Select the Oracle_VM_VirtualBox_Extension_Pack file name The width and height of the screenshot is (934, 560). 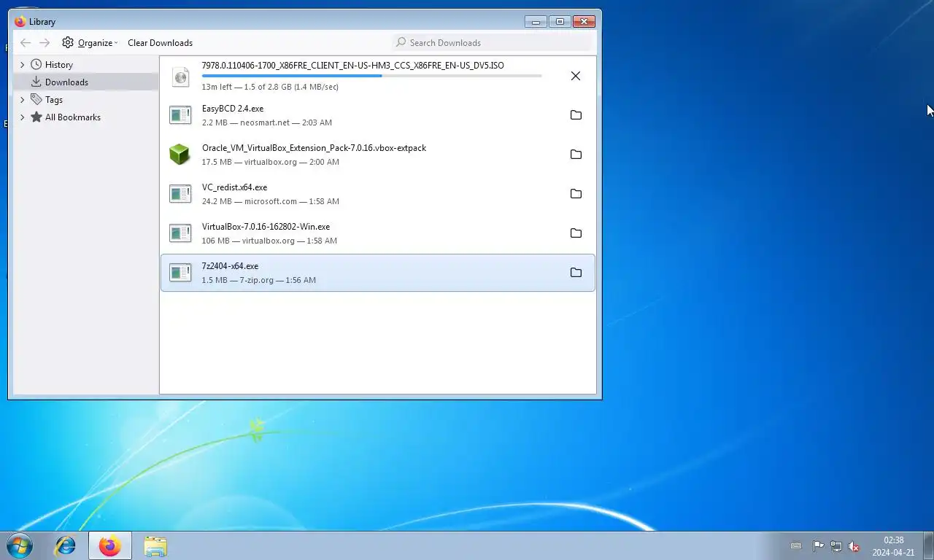pos(314,148)
